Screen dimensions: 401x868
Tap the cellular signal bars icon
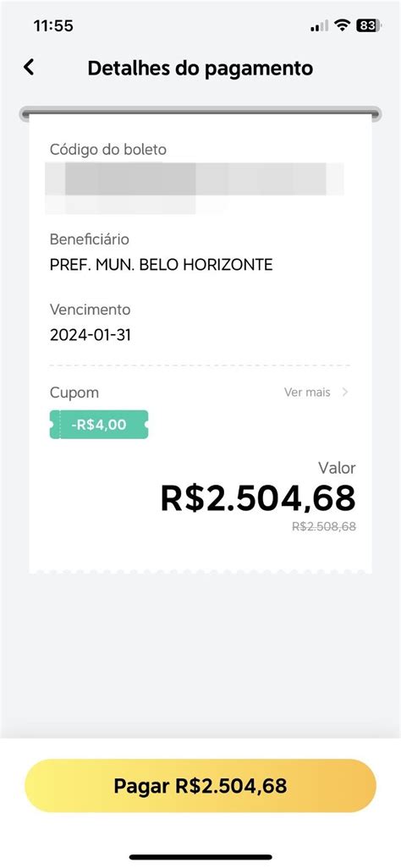[x=320, y=25]
